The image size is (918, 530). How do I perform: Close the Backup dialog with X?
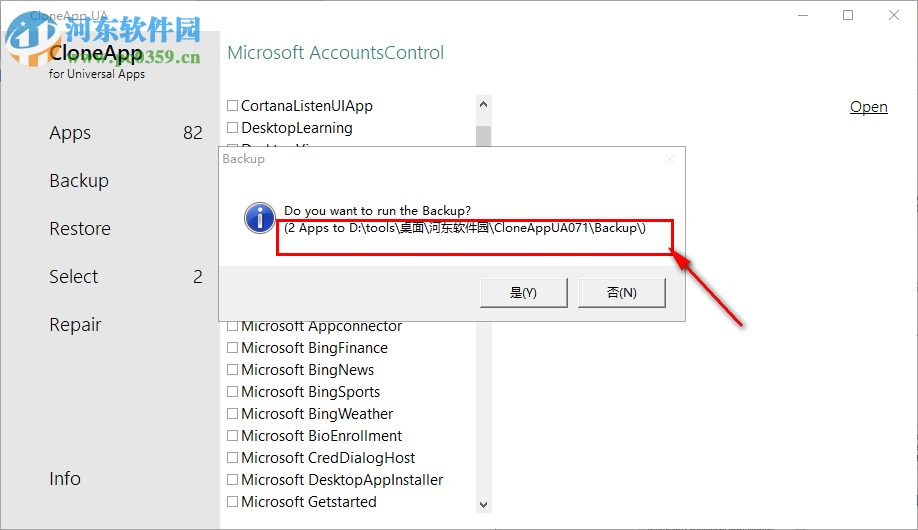(x=670, y=159)
